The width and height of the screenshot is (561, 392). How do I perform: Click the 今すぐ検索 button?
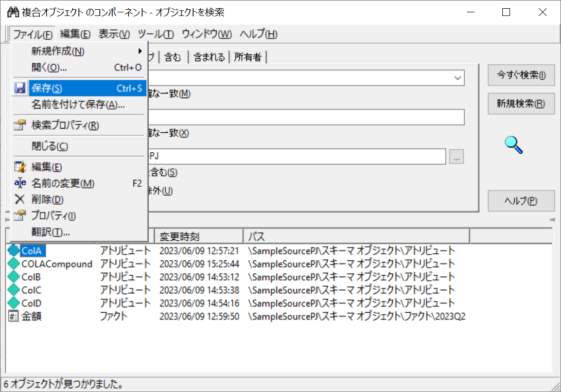pos(521,75)
